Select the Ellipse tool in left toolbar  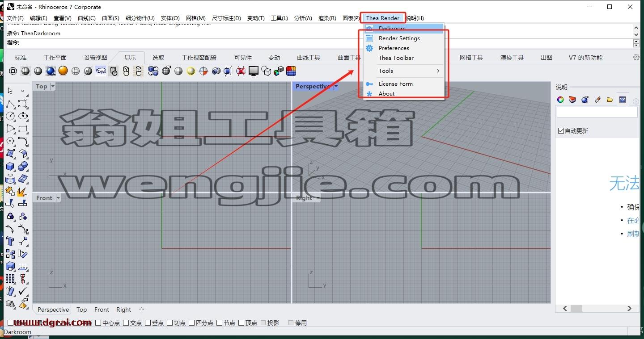pos(23,116)
